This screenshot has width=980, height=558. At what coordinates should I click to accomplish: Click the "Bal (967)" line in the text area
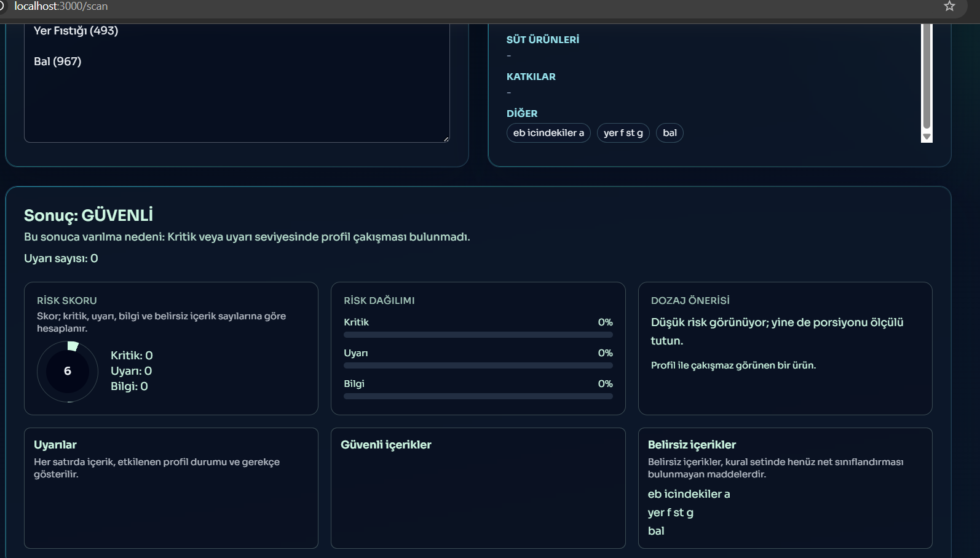click(x=57, y=62)
